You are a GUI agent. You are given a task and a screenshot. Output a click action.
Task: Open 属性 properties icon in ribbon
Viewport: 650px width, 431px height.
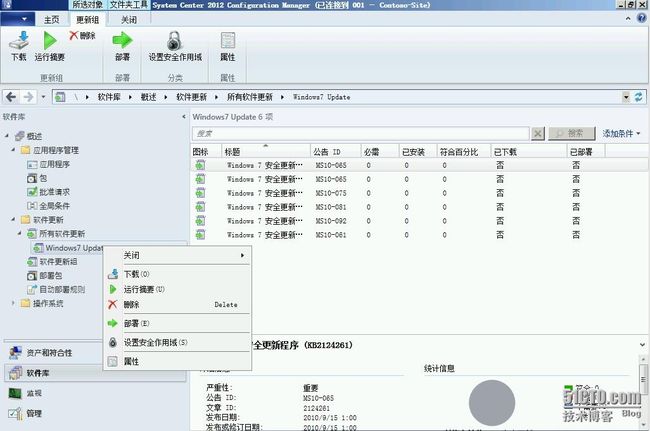click(228, 41)
